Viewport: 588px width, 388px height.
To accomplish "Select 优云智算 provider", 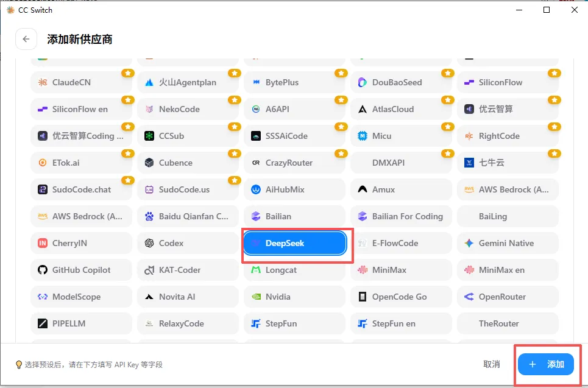I will (x=508, y=109).
